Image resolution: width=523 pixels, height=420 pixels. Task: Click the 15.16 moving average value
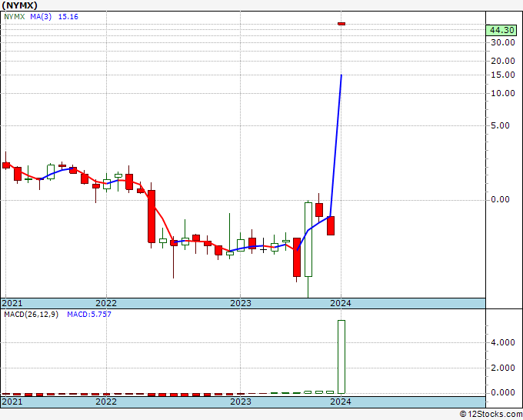pyautogui.click(x=68, y=17)
